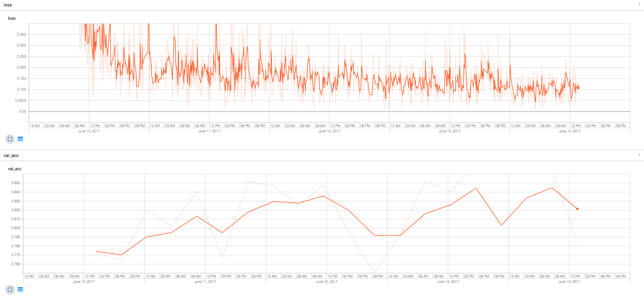644x299 pixels.
Task: Expand the val_acc chart to fullscreen
Action: tap(10, 290)
